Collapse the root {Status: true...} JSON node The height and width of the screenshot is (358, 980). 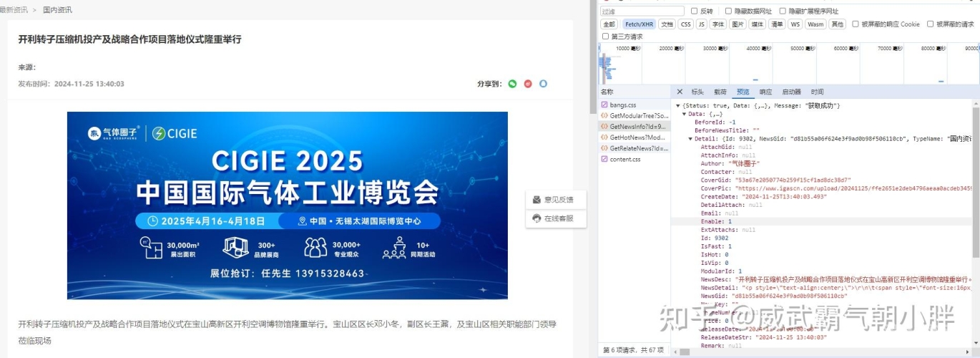pyautogui.click(x=677, y=106)
